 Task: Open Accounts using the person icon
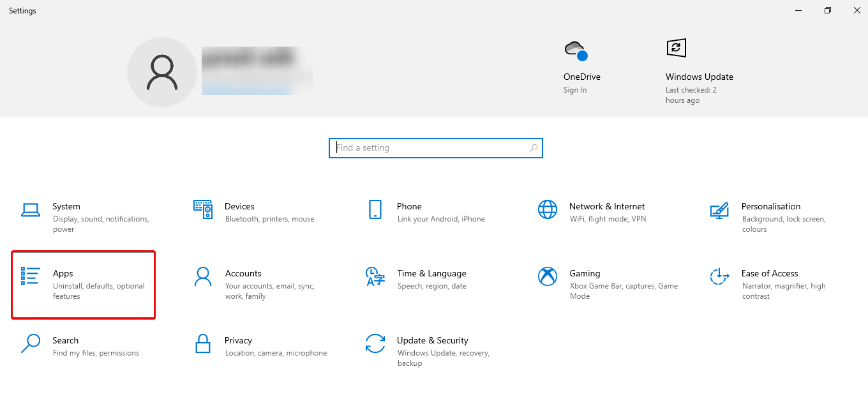202,277
